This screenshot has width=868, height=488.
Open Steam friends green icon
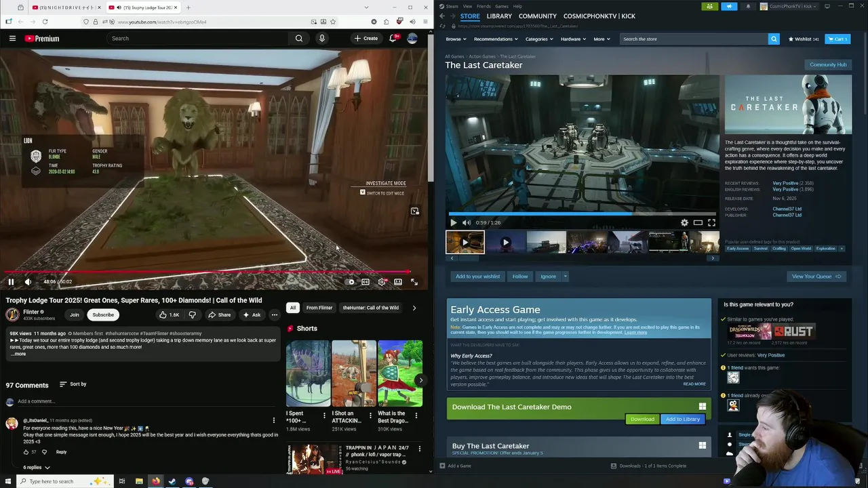point(709,6)
